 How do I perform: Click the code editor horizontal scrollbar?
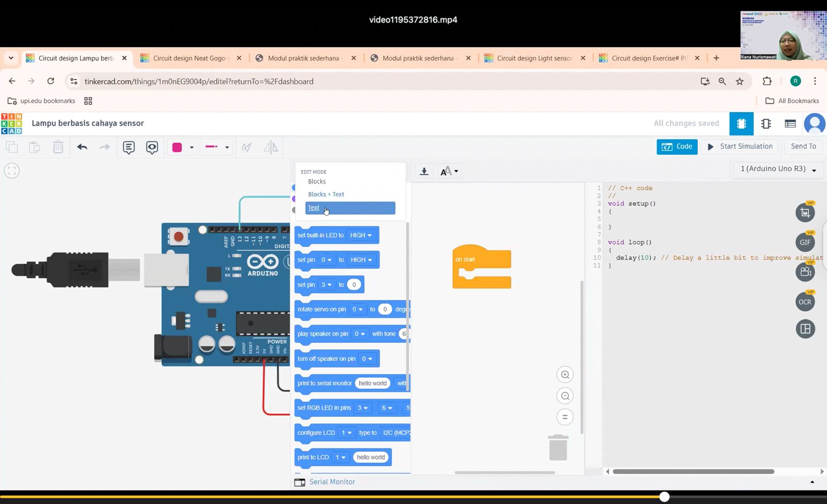click(x=693, y=471)
